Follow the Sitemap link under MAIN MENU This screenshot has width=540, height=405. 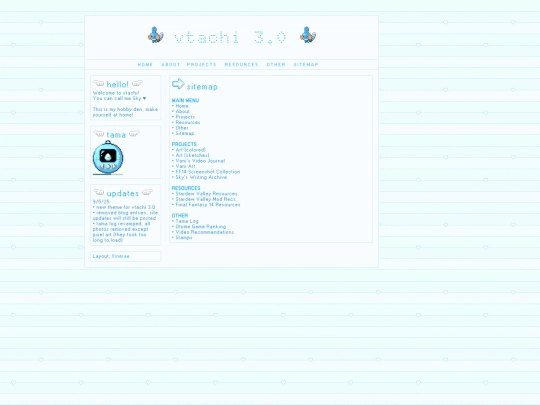click(185, 134)
